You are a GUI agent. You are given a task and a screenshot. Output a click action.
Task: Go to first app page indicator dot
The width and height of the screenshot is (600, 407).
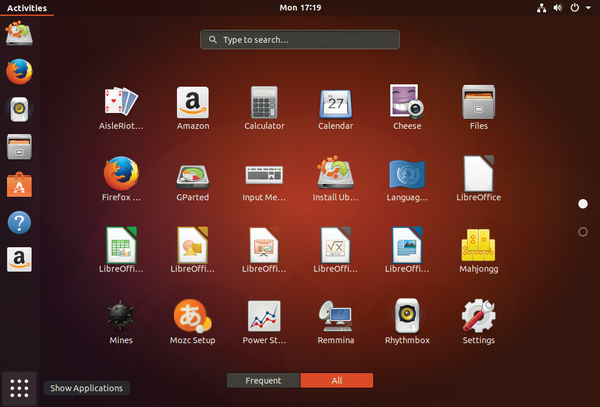[583, 204]
